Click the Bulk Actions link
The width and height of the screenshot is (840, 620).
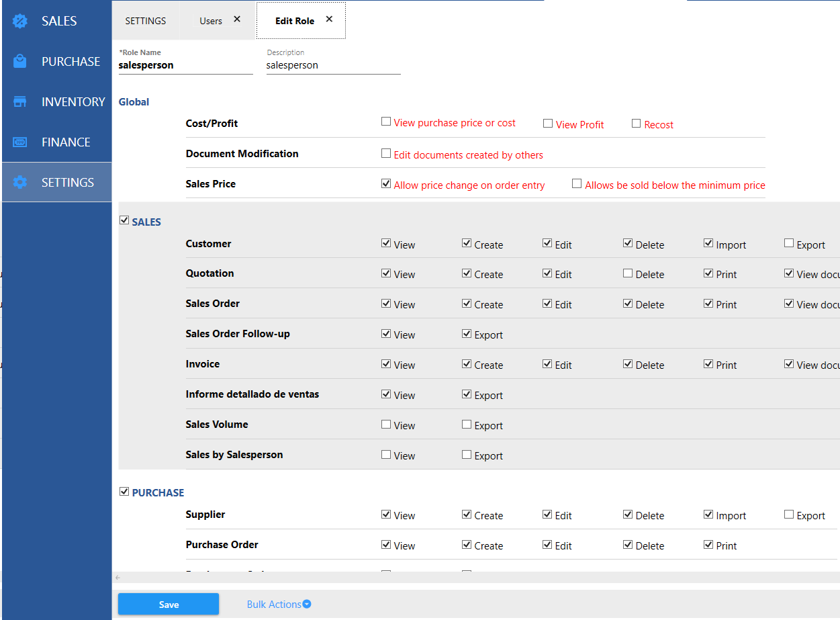(274, 605)
